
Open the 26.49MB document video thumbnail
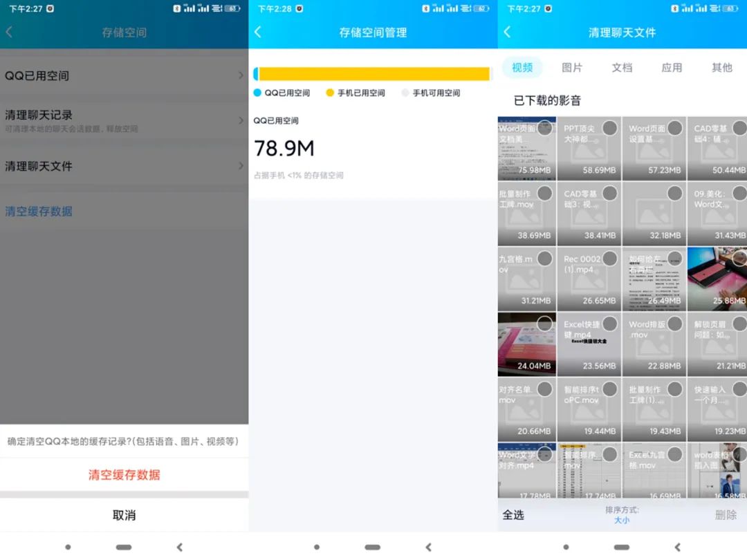click(x=654, y=279)
